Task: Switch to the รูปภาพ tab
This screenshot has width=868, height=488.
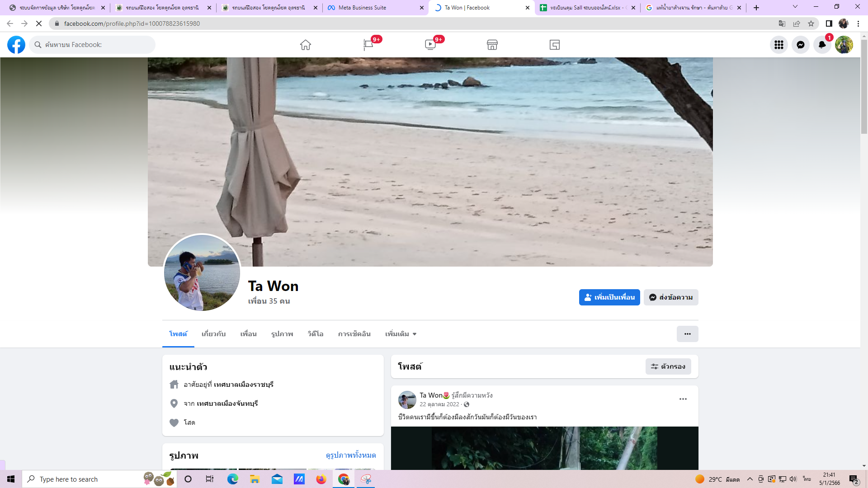Action: pos(282,334)
